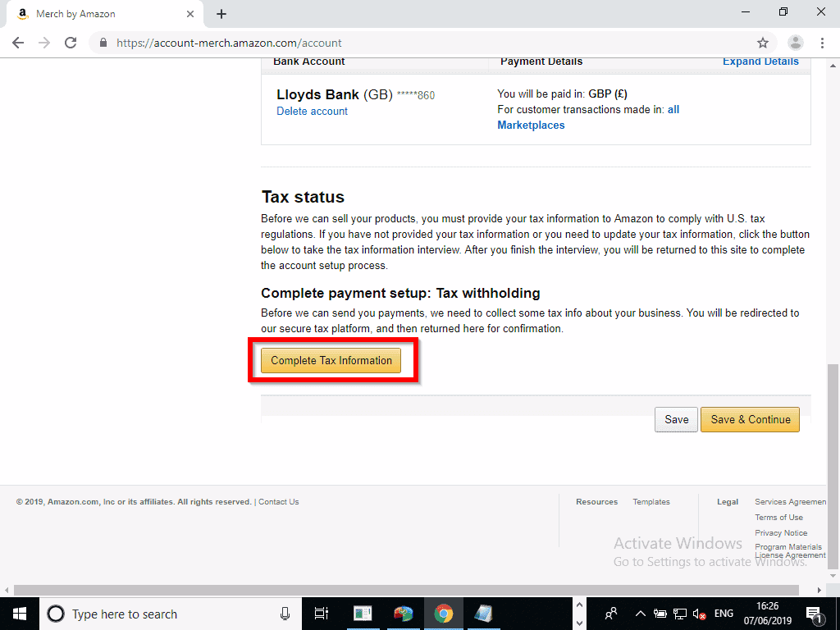Viewport: 840px width, 630px height.
Task: Open Windows Task View
Action: 322,614
